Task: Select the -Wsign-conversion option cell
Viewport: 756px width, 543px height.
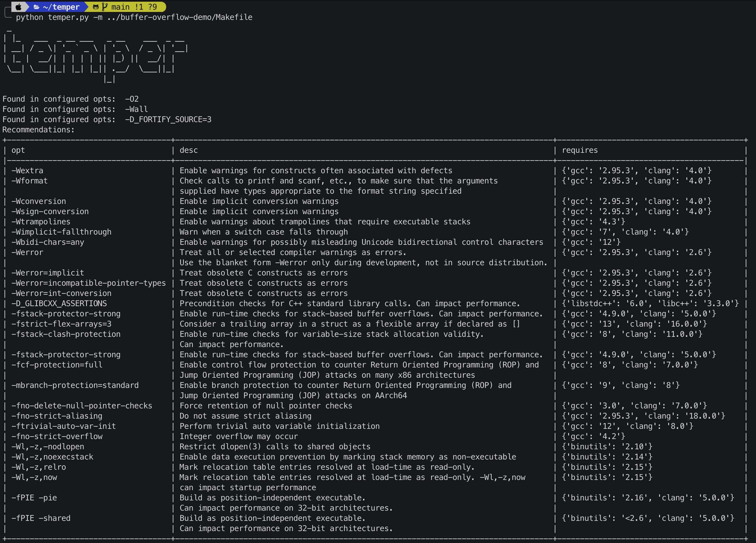Action: (50, 212)
